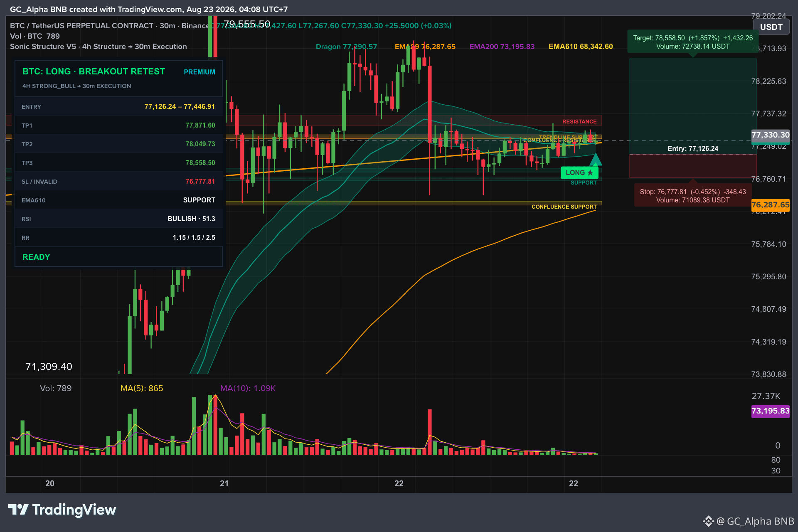This screenshot has height=532, width=798.
Task: Click the TP2 value 78,049.73
Action: [x=200, y=144]
